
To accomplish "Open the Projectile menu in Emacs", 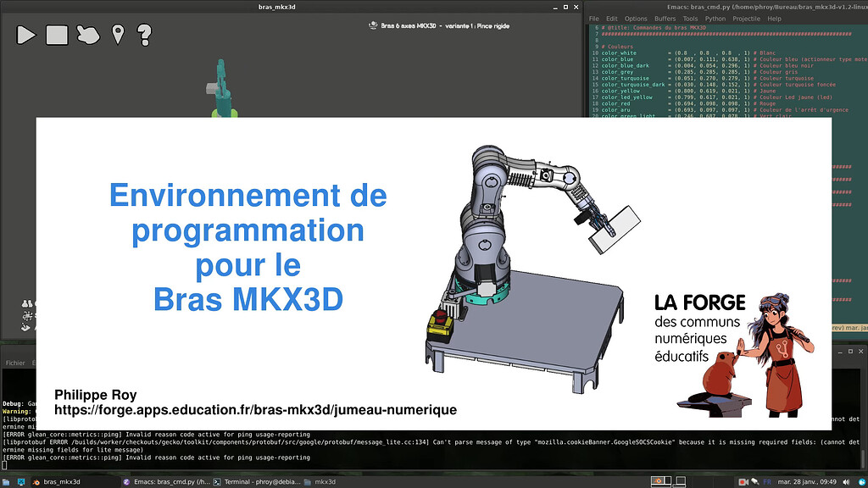I will click(748, 18).
